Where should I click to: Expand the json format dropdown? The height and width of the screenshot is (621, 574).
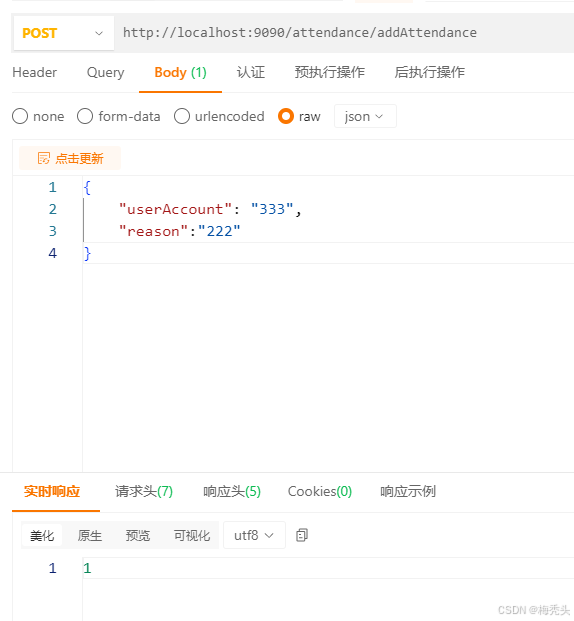point(365,116)
